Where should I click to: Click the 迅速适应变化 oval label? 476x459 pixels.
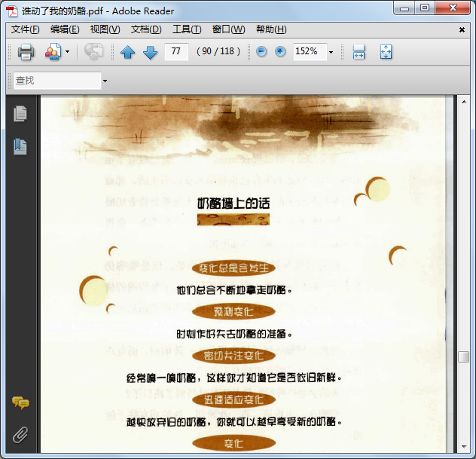tap(233, 399)
